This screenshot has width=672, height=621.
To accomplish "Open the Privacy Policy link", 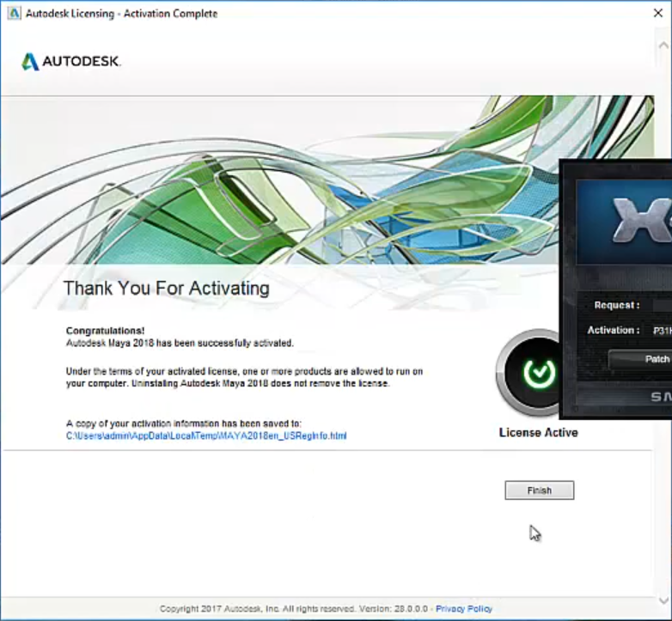I will (464, 609).
